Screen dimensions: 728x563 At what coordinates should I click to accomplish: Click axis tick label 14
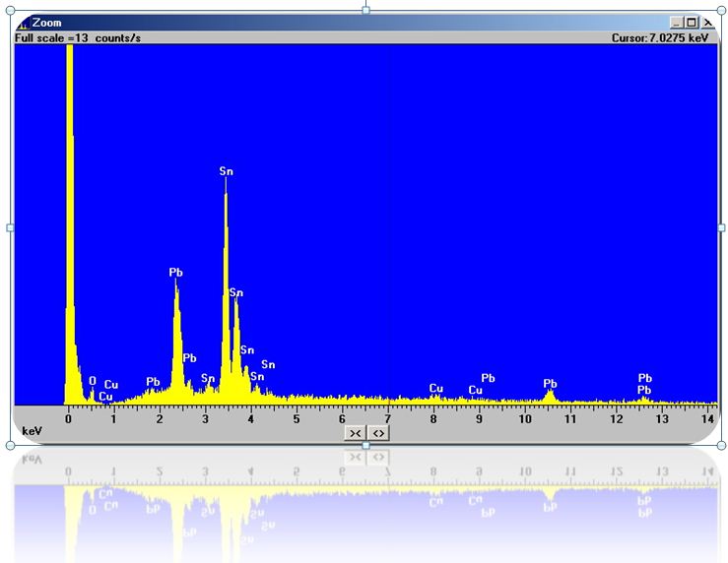tap(707, 419)
